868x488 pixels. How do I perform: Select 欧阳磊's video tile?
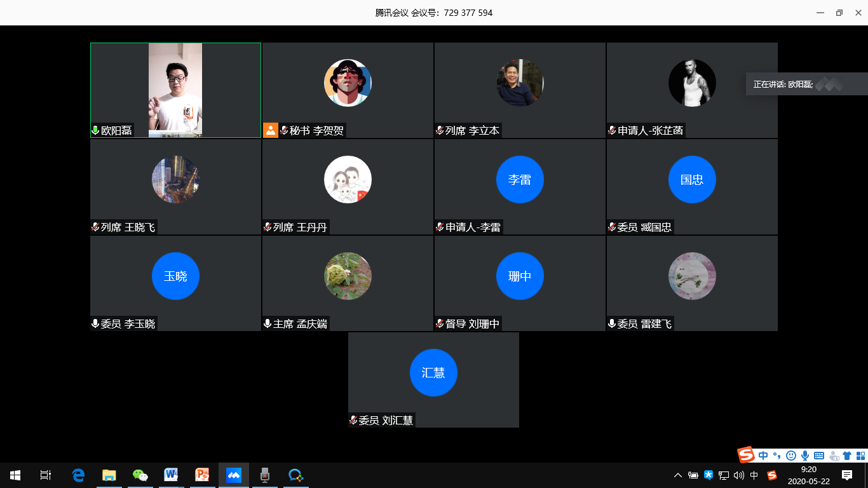pyautogui.click(x=175, y=90)
